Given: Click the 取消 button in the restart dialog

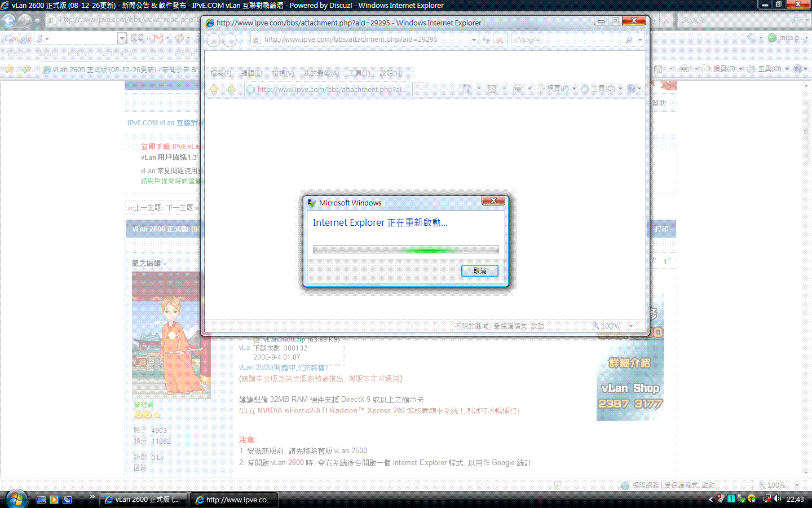Looking at the screenshot, I should pos(479,271).
